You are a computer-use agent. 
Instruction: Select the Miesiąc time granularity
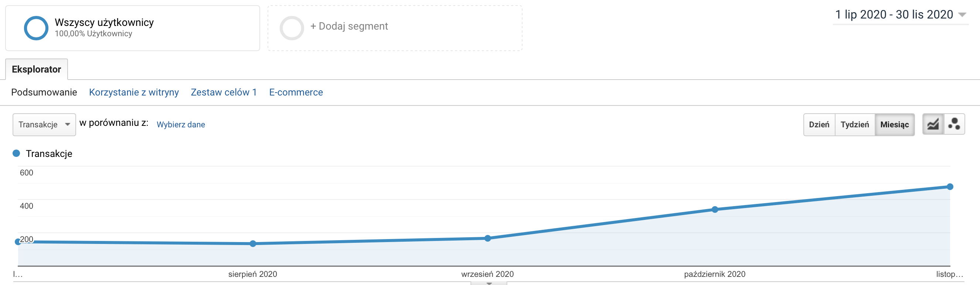[894, 125]
